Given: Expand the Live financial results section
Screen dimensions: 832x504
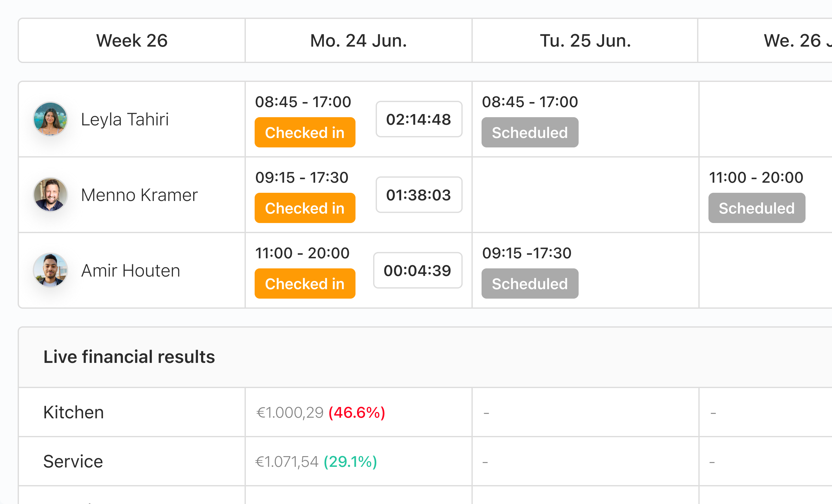Looking at the screenshot, I should 129,357.
